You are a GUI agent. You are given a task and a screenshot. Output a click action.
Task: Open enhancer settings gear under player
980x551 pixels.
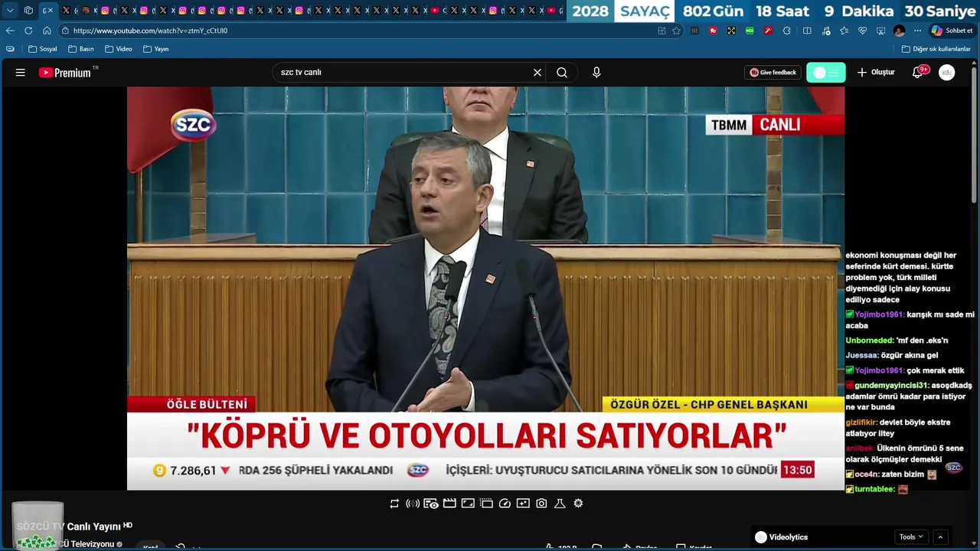[578, 504]
